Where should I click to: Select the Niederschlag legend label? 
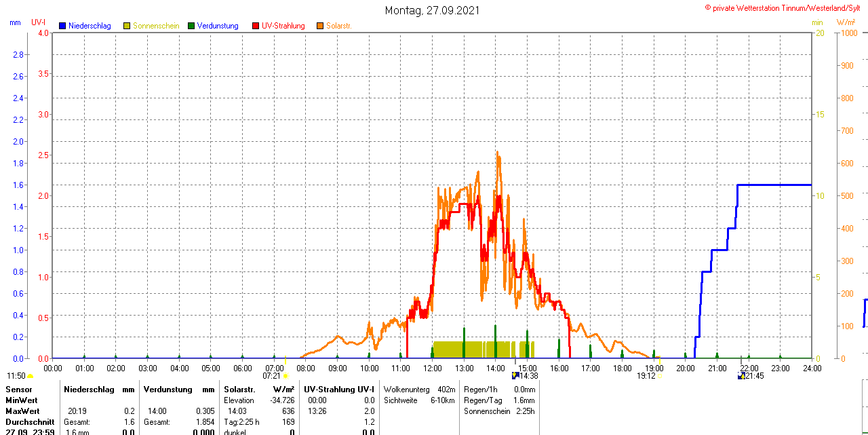(x=90, y=26)
